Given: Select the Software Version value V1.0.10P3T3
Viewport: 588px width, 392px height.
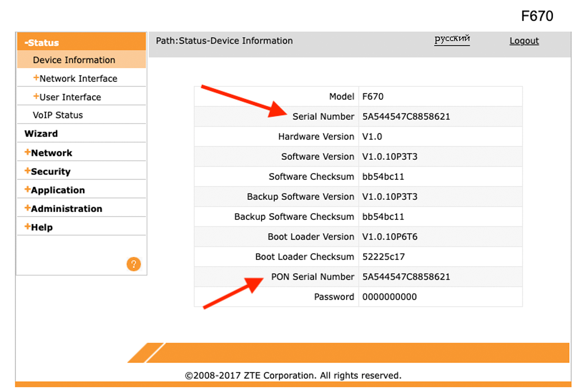Looking at the screenshot, I should pyautogui.click(x=390, y=156).
